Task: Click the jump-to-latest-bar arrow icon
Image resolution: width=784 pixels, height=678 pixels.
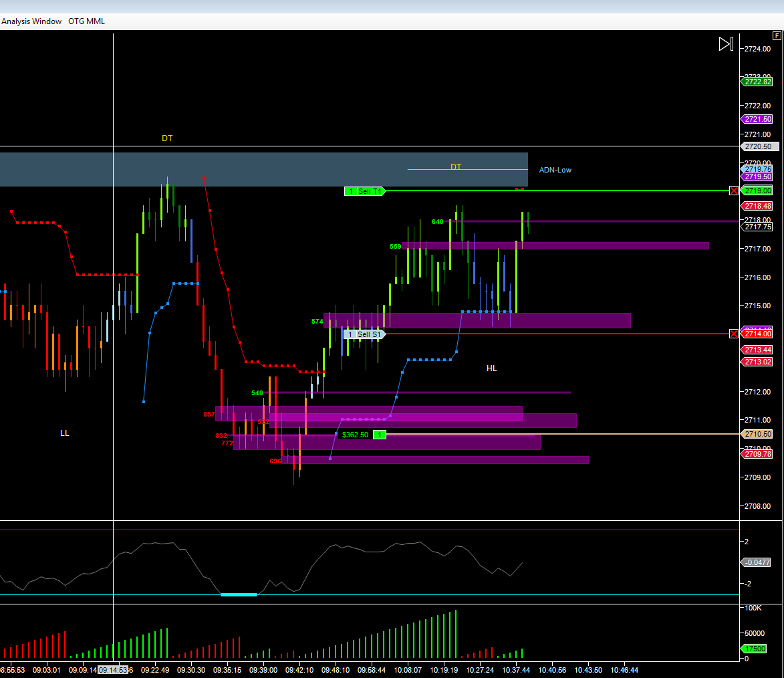Action: click(726, 44)
